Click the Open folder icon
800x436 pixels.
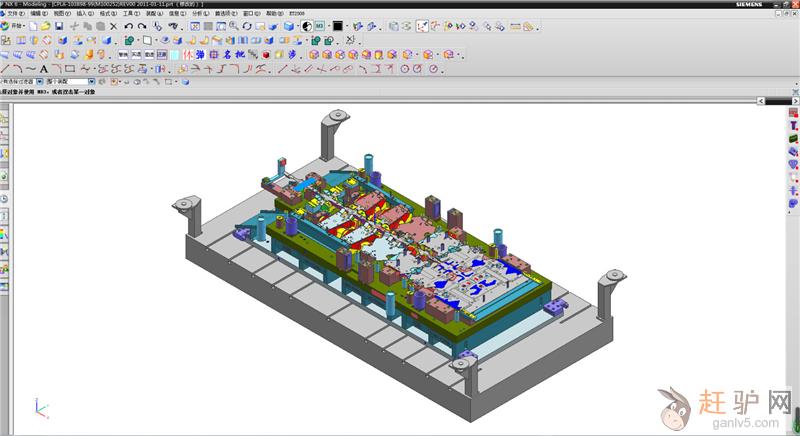click(x=46, y=26)
